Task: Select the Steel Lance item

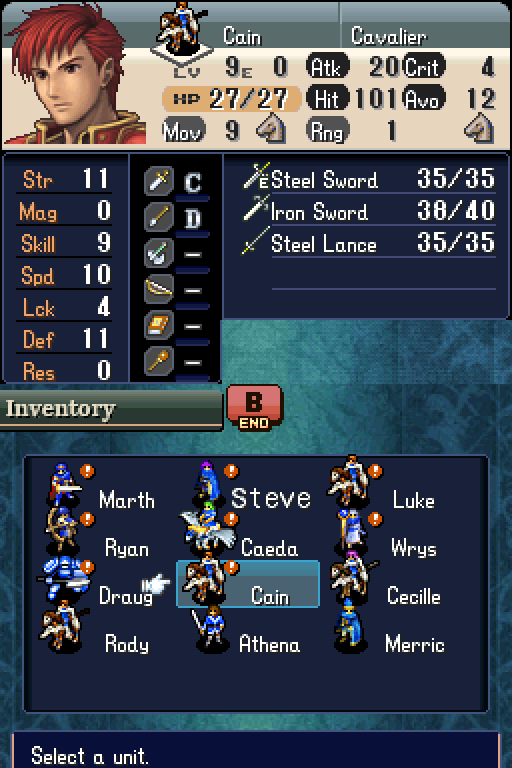Action: (x=369, y=243)
